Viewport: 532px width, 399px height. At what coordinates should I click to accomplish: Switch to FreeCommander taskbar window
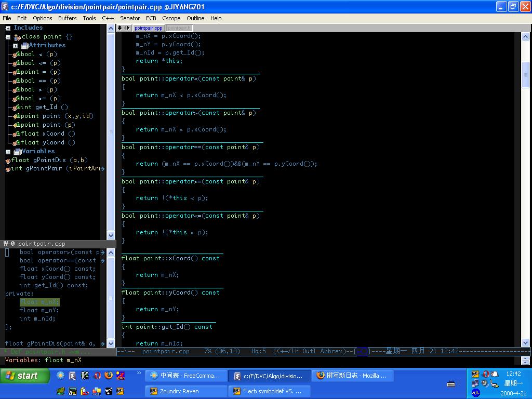187,376
